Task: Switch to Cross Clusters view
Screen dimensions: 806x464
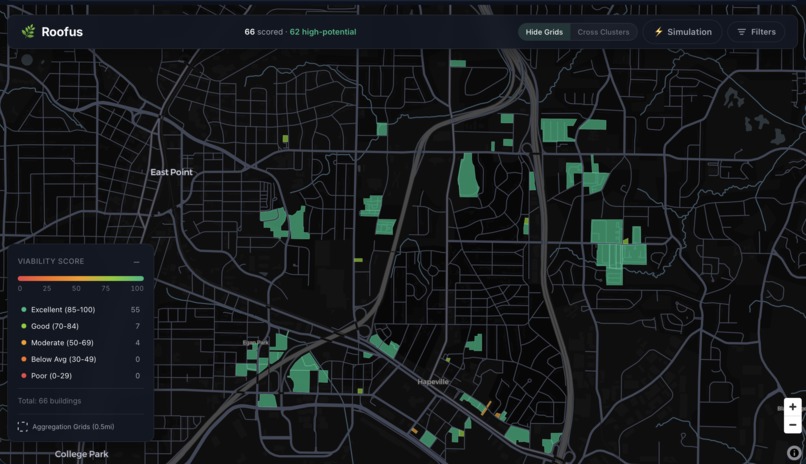Action: pyautogui.click(x=603, y=32)
